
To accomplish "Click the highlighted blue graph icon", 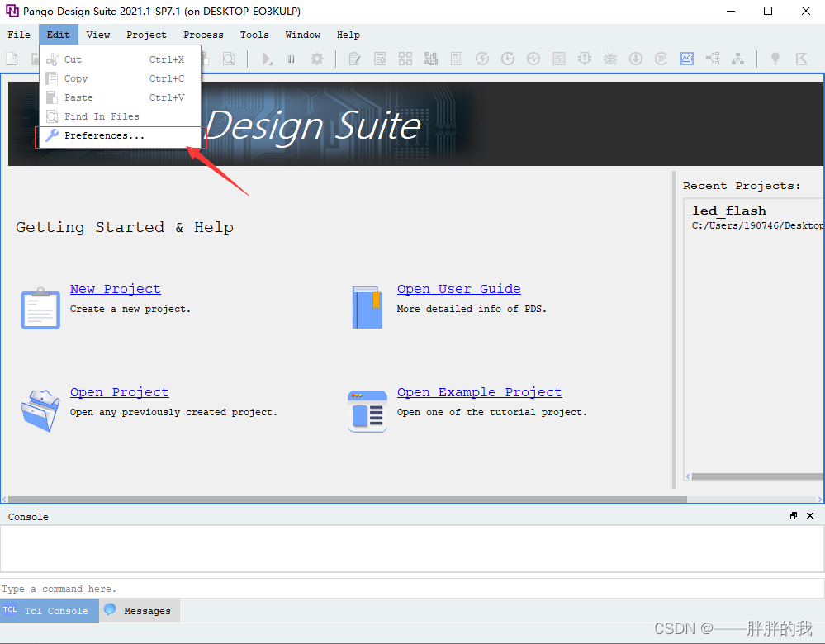I will point(687,59).
